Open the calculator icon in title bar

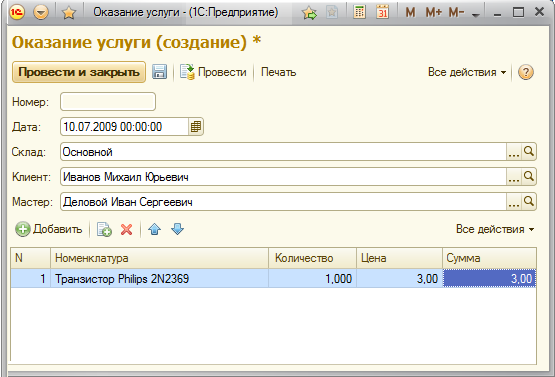coord(360,12)
